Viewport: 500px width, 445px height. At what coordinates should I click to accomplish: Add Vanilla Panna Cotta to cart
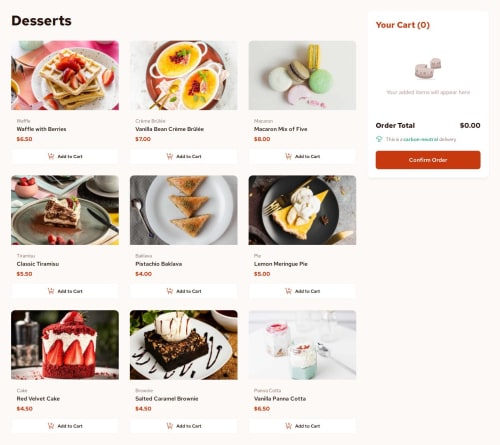click(x=302, y=426)
